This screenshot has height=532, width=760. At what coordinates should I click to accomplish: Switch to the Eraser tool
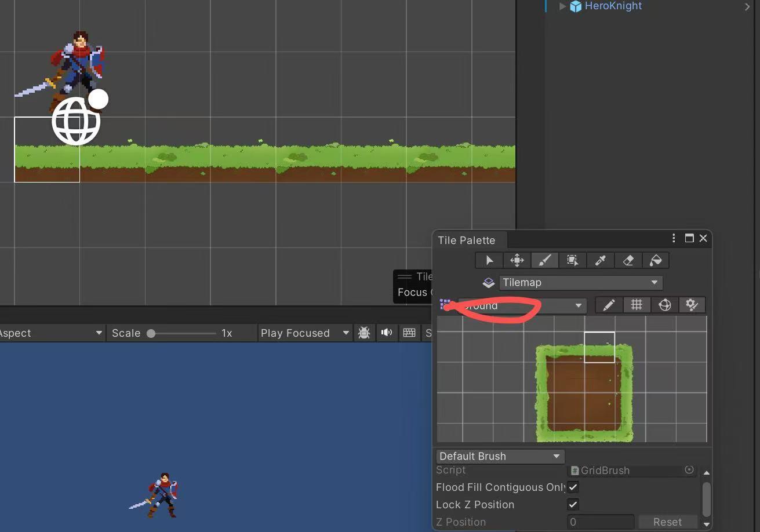[628, 260]
